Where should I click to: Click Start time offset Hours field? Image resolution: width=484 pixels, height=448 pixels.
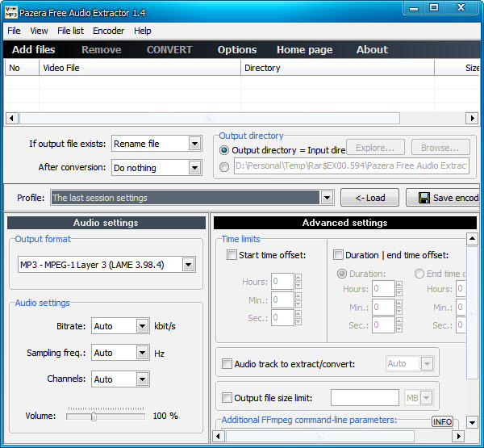[282, 281]
